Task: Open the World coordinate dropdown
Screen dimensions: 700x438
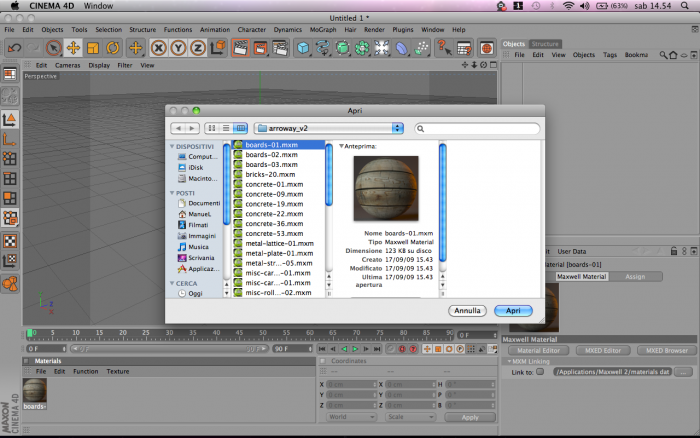Action: 351,417
